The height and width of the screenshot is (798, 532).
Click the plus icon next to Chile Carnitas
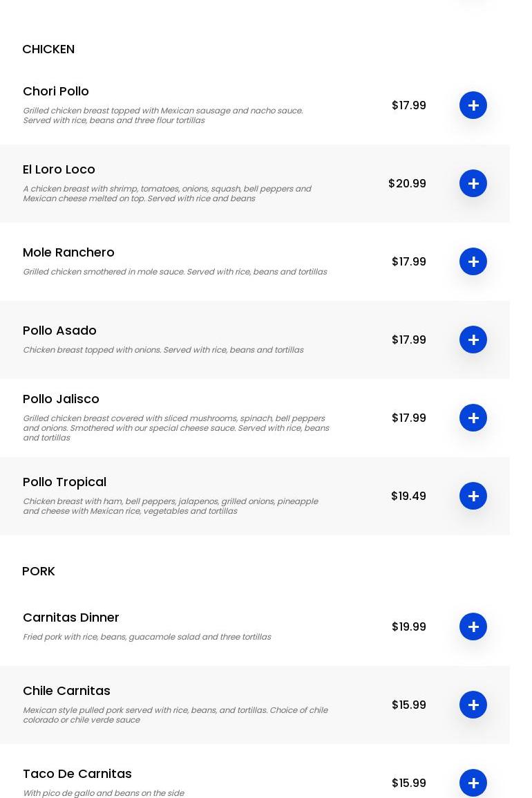[473, 705]
